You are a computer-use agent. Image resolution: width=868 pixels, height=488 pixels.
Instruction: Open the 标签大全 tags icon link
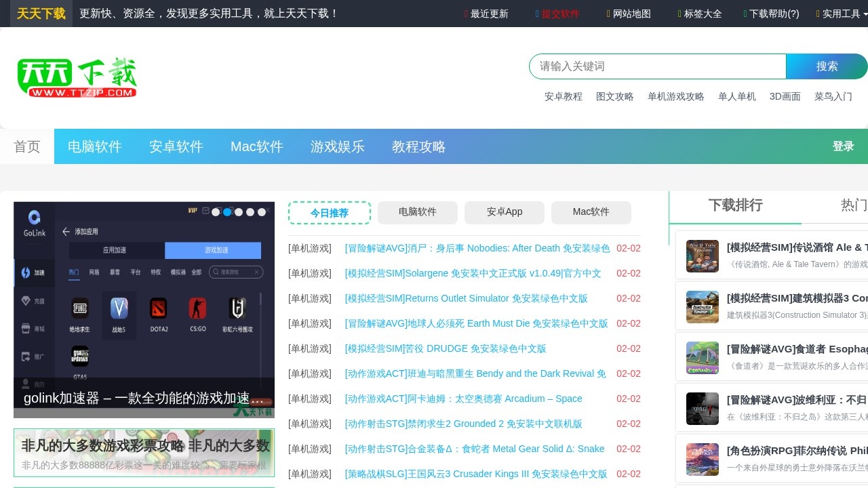pos(699,14)
